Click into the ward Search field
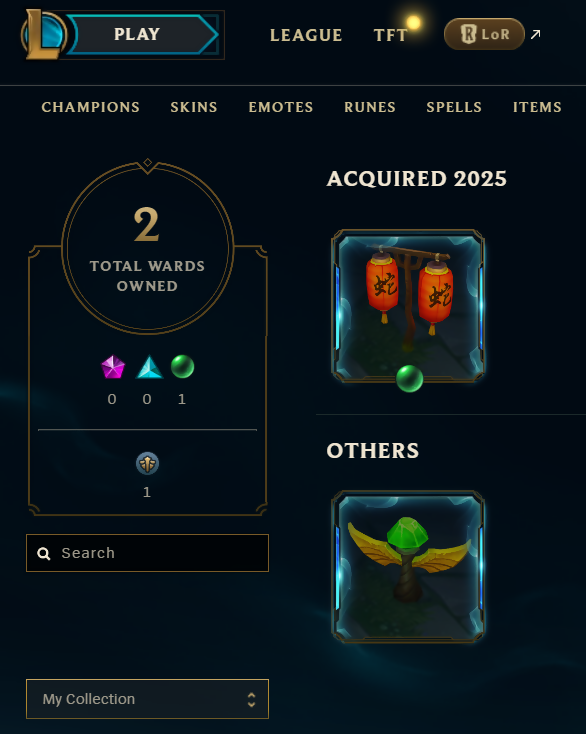586x734 pixels. pyautogui.click(x=147, y=553)
